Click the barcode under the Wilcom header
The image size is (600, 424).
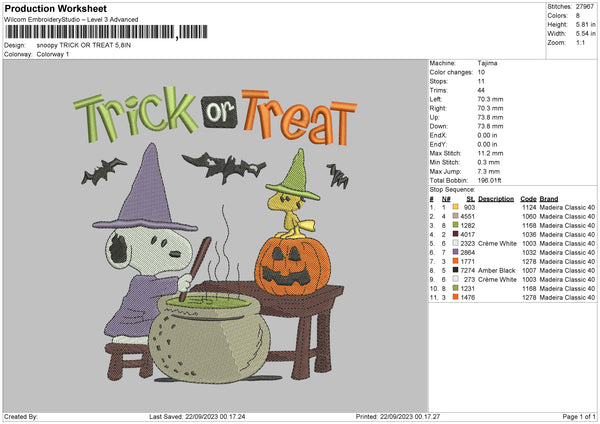coord(106,32)
